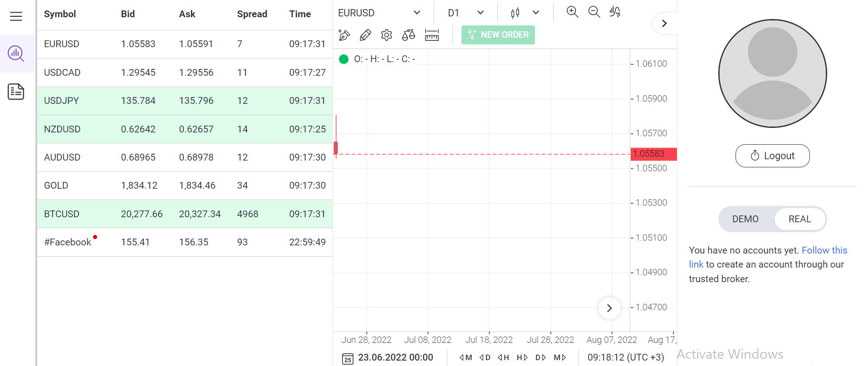Sort by Spread column header
868x366 pixels.
(x=252, y=14)
